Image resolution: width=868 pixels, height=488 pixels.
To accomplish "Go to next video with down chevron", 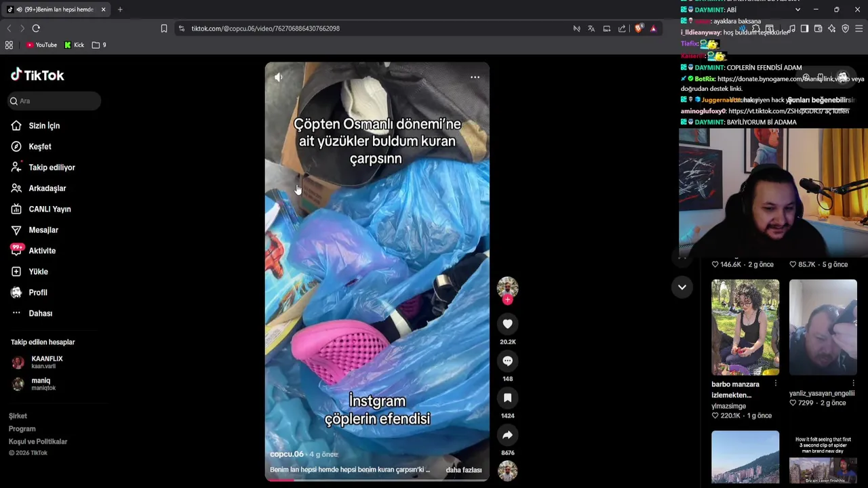I will [x=682, y=287].
